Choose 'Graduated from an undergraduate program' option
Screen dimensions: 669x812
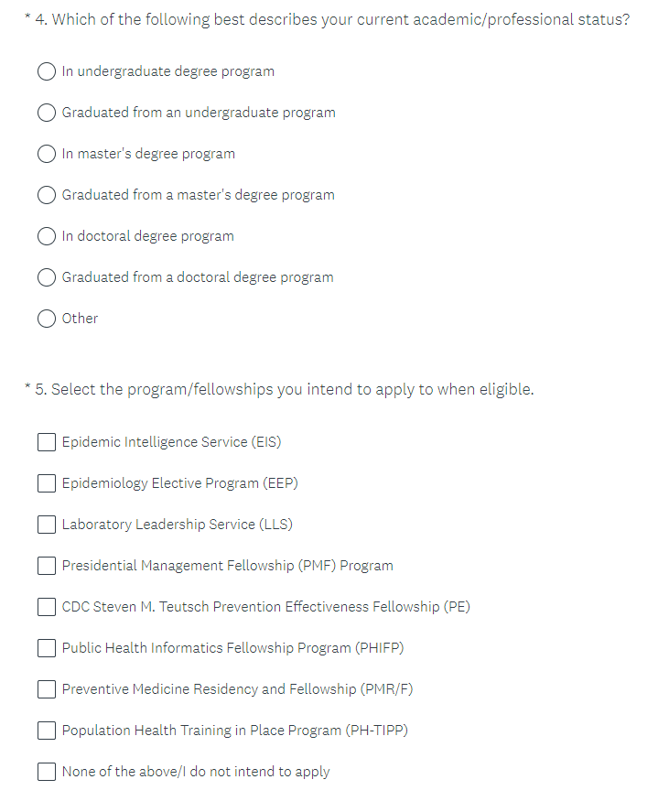point(48,113)
